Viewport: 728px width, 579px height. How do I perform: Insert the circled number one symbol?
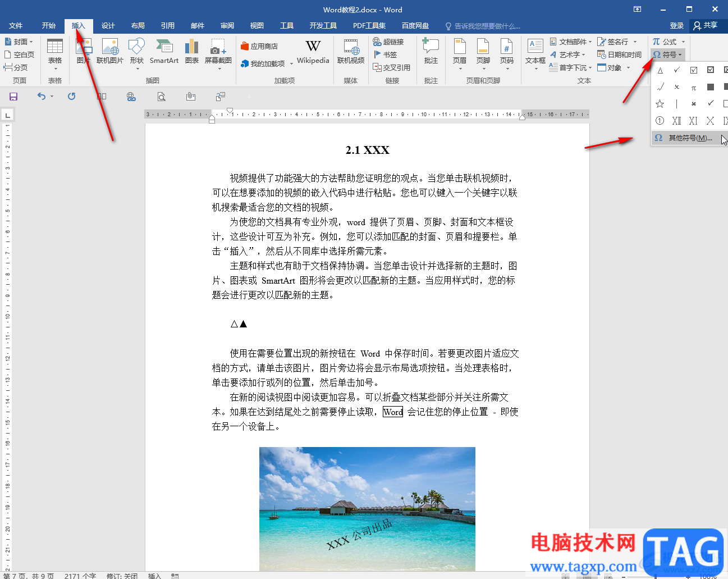660,120
